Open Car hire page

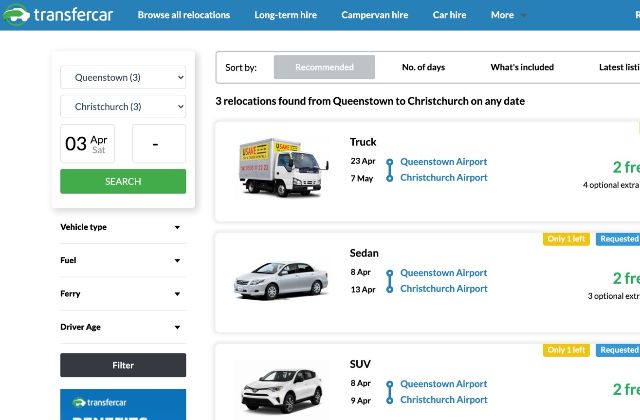[449, 15]
